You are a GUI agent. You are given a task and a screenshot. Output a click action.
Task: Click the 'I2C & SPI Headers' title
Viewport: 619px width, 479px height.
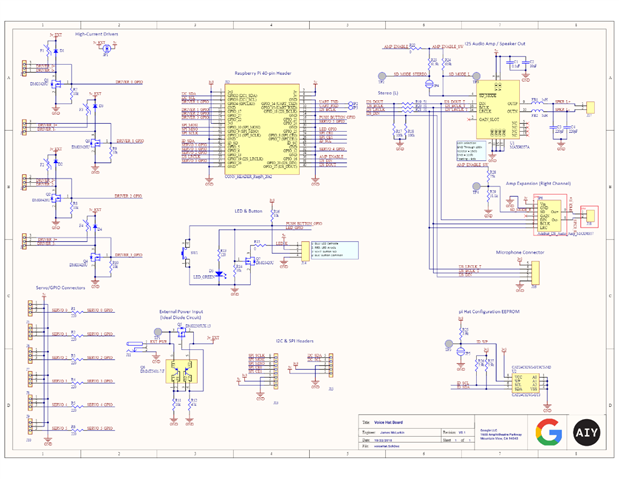pyautogui.click(x=295, y=341)
